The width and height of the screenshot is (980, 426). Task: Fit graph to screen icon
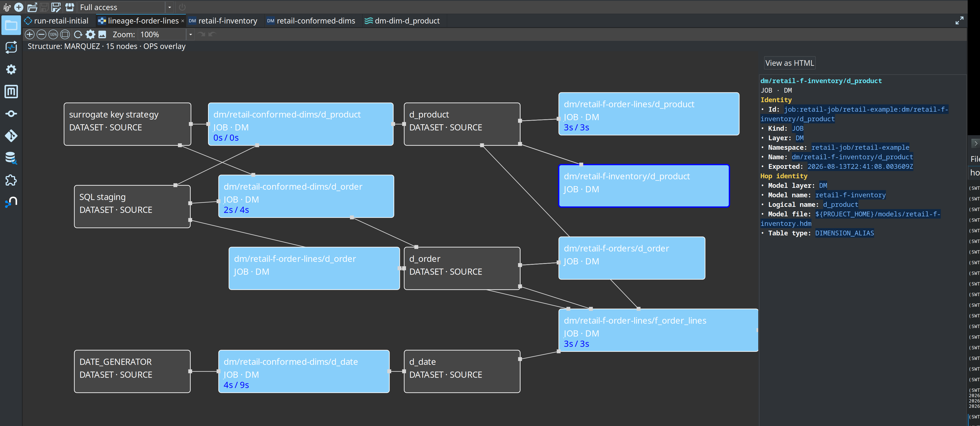click(x=65, y=35)
